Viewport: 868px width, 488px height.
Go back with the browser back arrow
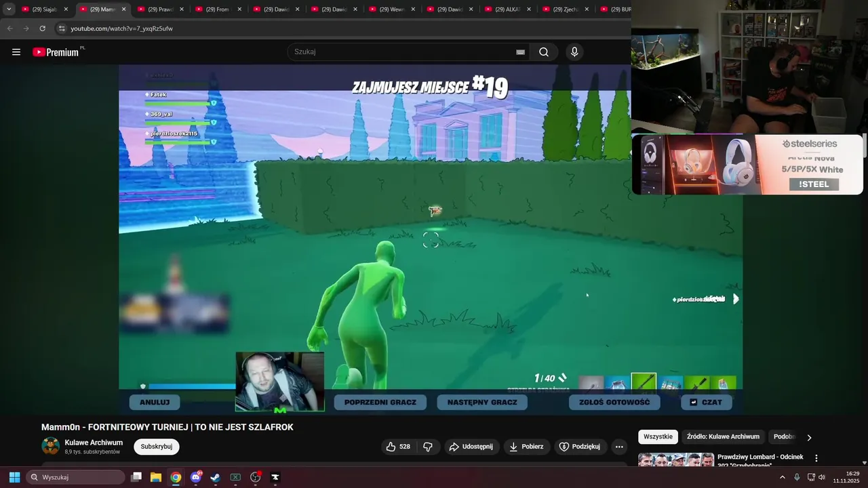pyautogui.click(x=9, y=28)
